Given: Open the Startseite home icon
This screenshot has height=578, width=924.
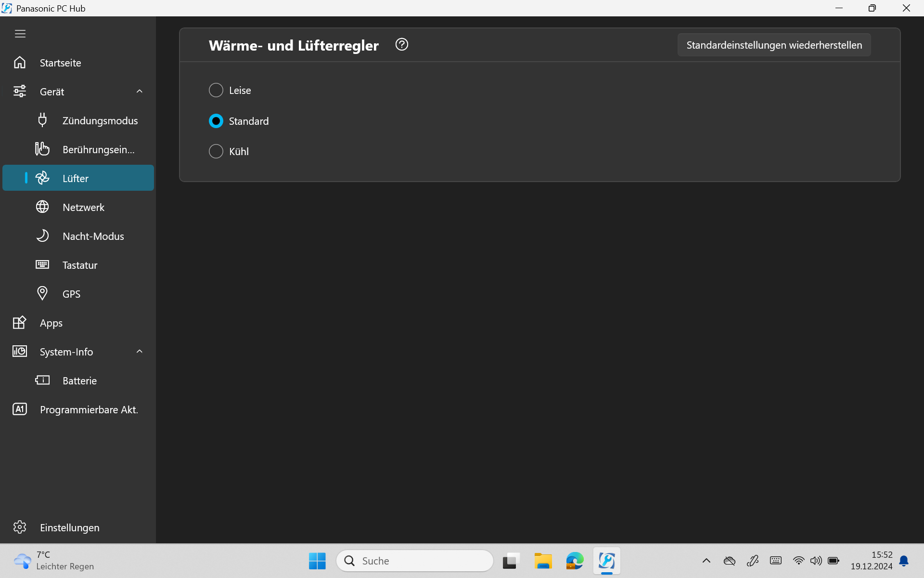Looking at the screenshot, I should click(x=20, y=63).
